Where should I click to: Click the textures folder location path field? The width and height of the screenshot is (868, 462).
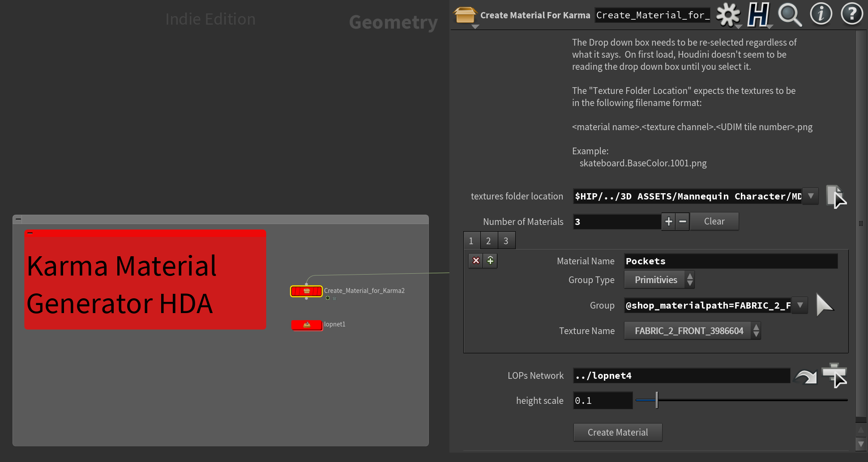tap(688, 196)
